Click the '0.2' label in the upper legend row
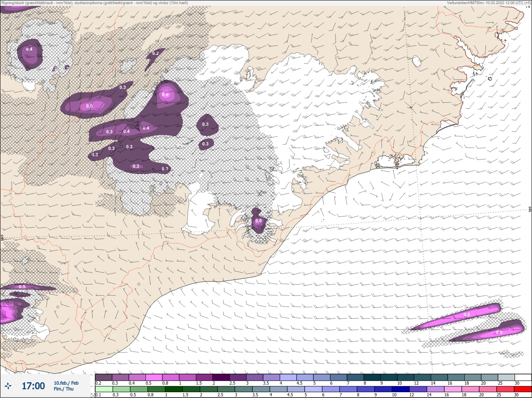Viewport: 532px width, 398px height. coord(98,383)
